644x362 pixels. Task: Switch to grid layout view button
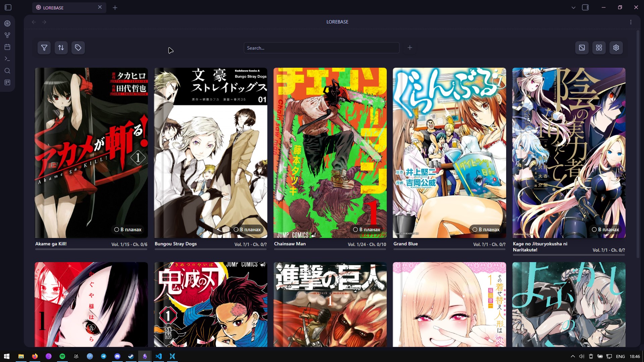[x=599, y=48]
